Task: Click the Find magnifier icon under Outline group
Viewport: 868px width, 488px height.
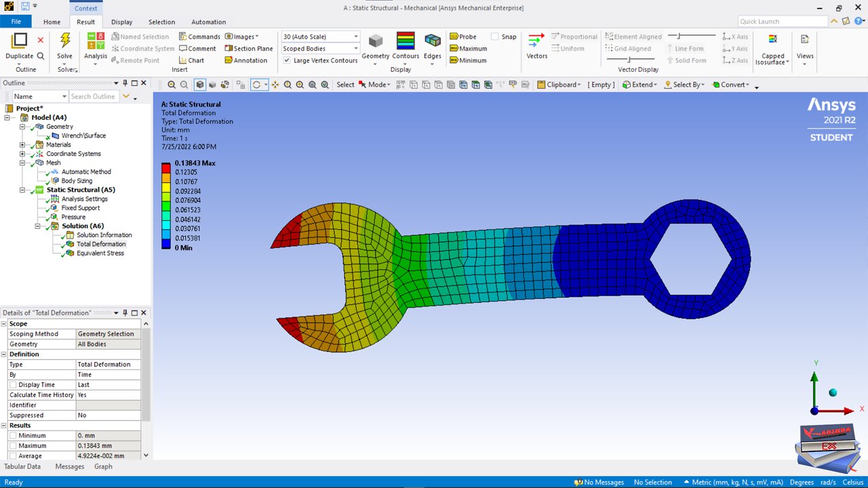Action: click(x=41, y=56)
